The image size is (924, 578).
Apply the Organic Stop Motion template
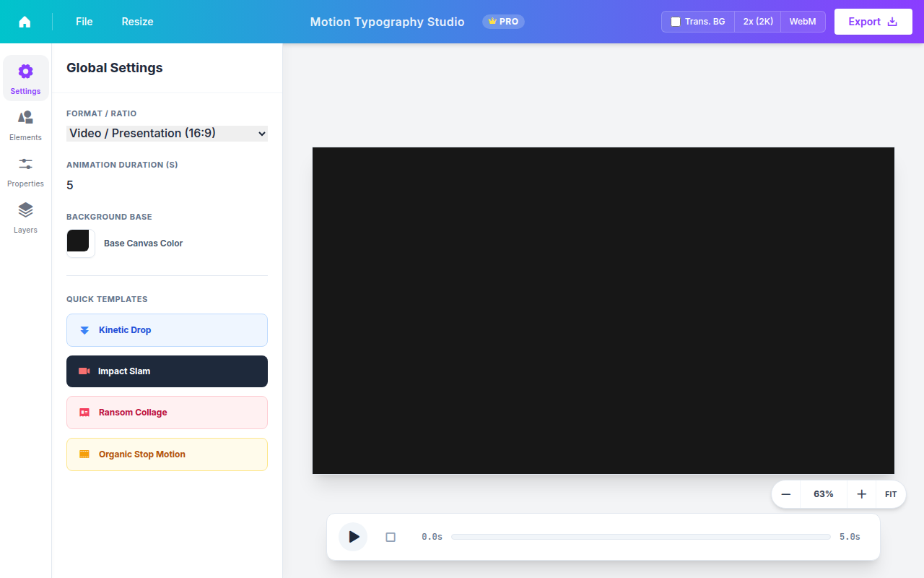(x=167, y=454)
